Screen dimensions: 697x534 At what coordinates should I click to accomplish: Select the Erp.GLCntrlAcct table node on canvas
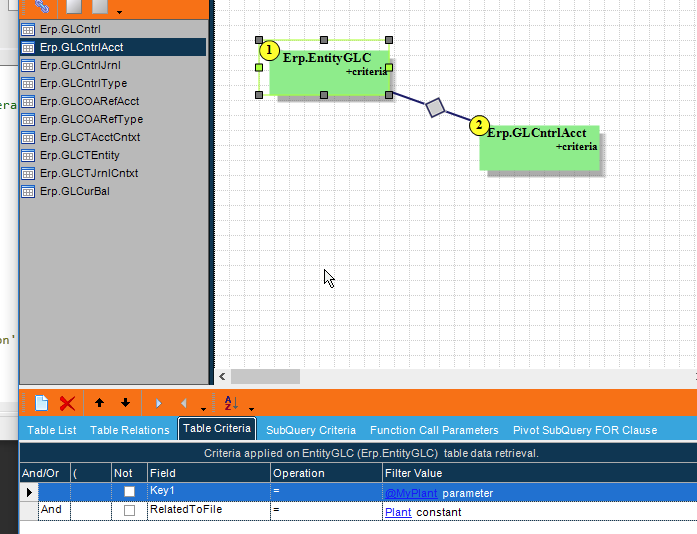point(540,148)
